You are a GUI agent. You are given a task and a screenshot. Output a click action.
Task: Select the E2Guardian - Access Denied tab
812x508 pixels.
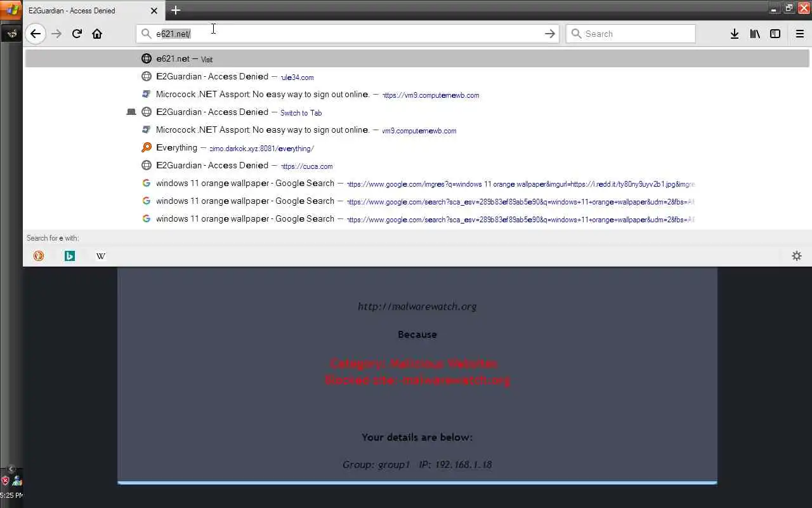click(x=93, y=11)
